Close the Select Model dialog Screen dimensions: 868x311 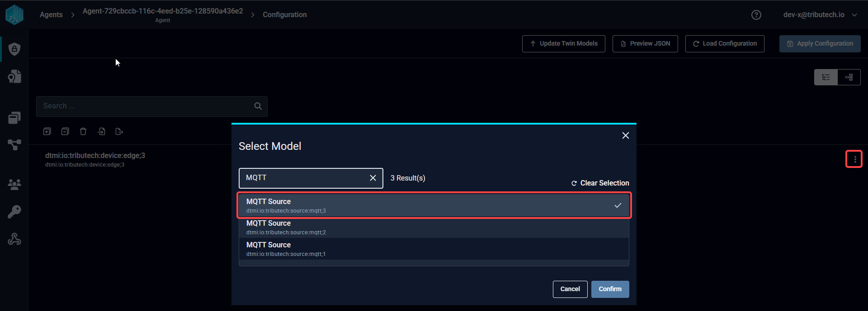pyautogui.click(x=626, y=135)
